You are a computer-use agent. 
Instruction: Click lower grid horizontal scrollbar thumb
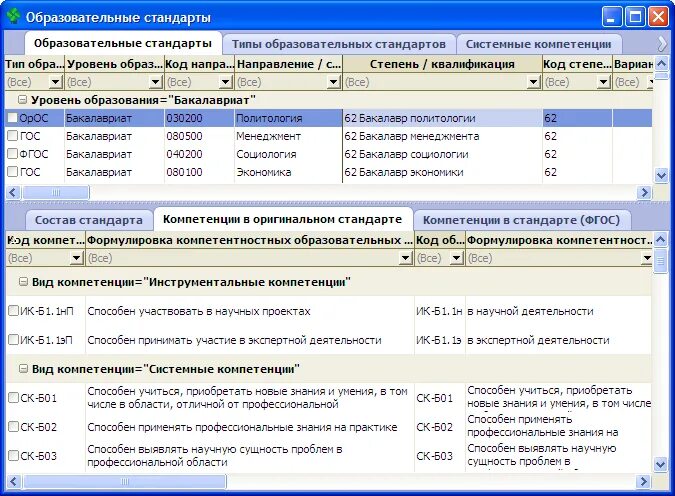coord(124,481)
